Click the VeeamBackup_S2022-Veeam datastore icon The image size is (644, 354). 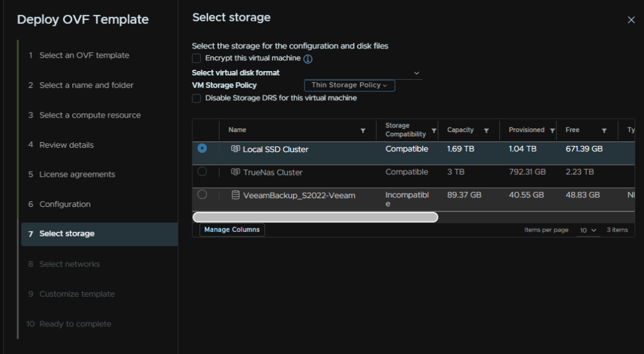point(235,195)
